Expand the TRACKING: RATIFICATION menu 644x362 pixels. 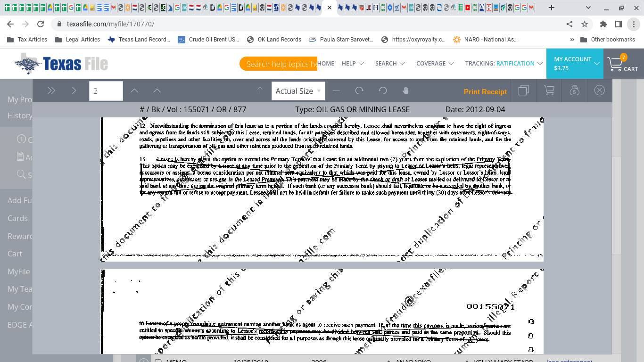pos(504,64)
